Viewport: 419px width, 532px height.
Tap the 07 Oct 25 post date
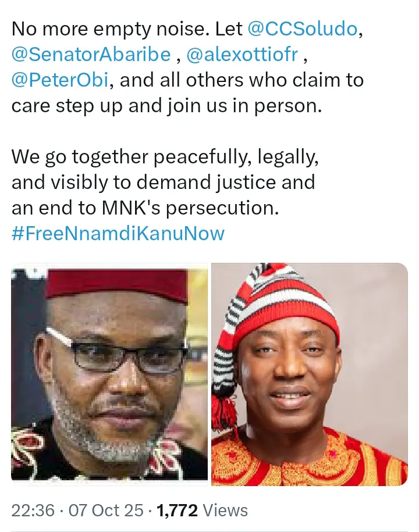pos(106,510)
